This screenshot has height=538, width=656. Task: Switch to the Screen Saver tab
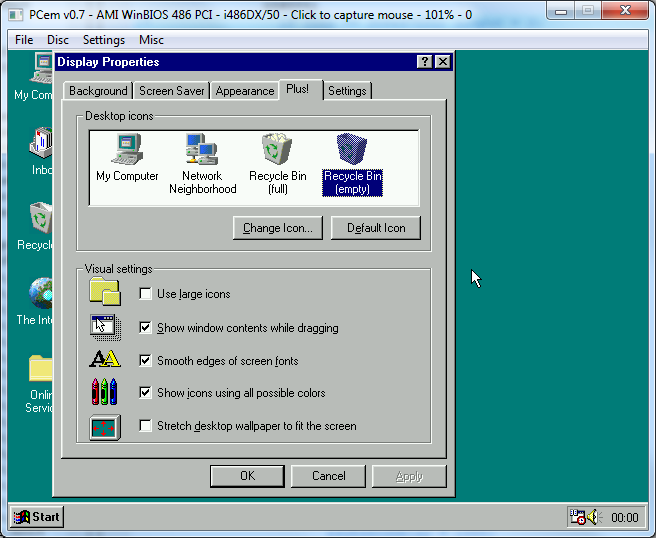tap(172, 91)
